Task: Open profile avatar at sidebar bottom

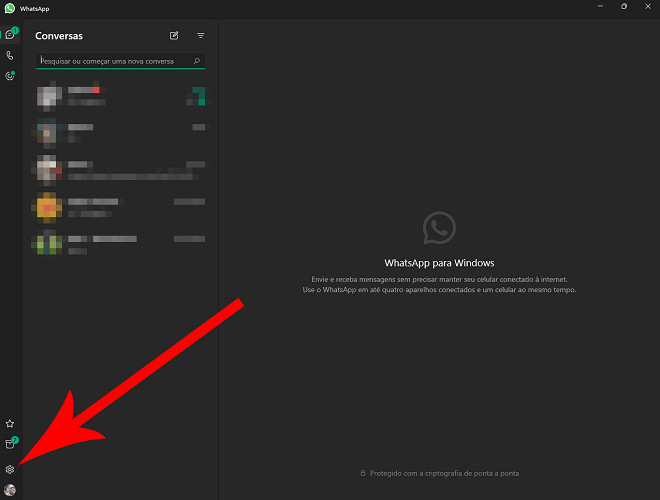Action: [10, 489]
